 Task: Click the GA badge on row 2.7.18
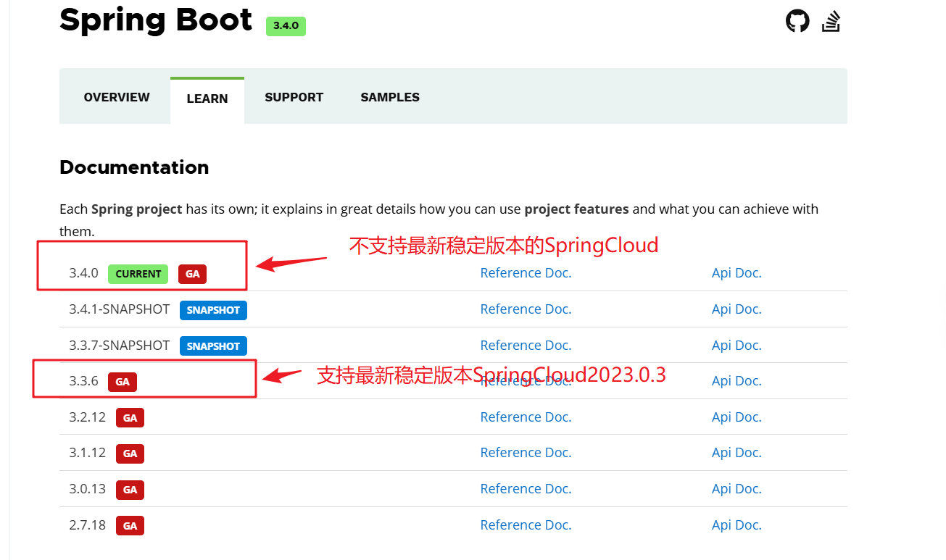(130, 526)
